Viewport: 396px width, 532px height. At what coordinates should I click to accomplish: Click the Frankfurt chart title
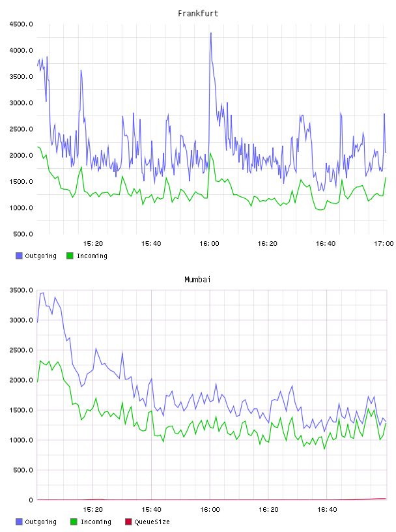coord(198,14)
